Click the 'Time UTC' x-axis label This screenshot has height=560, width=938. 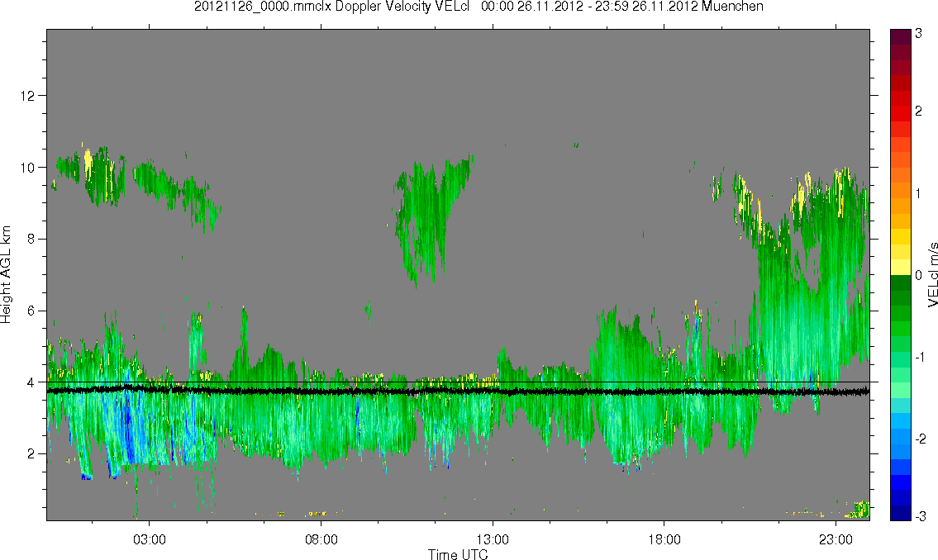point(458,554)
